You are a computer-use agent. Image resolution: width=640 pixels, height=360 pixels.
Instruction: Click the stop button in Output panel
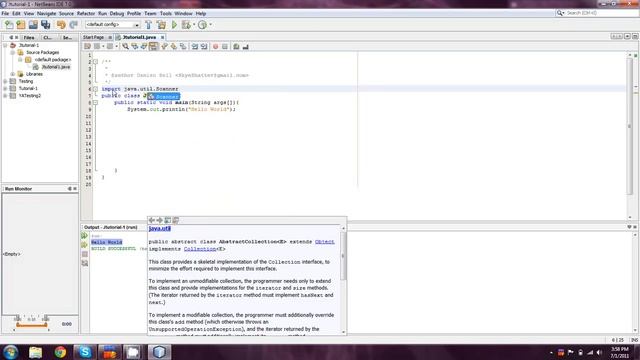(x=84, y=254)
